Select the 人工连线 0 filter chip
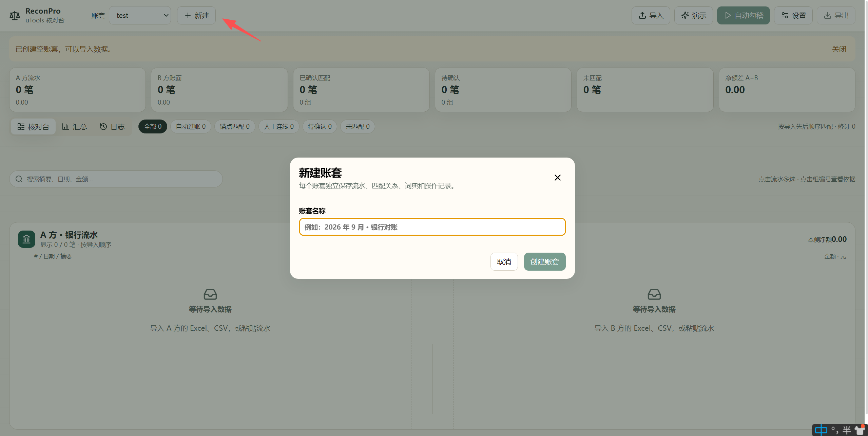The height and width of the screenshot is (436, 868). (x=279, y=127)
